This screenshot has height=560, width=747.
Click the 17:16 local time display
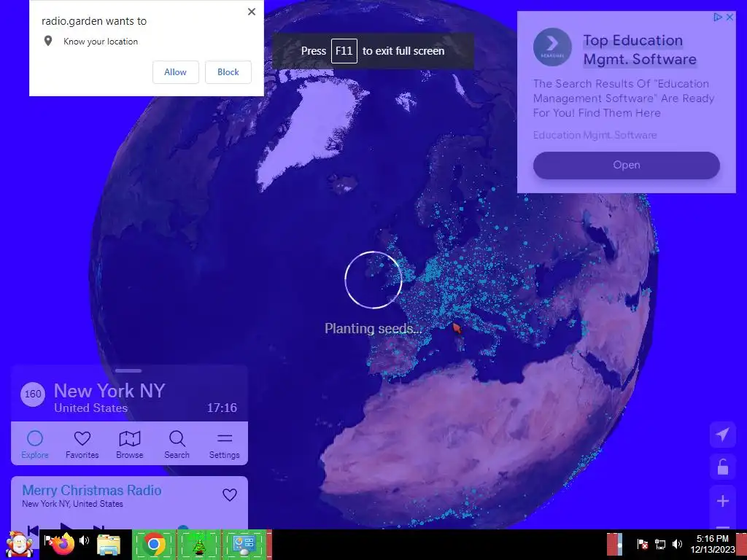click(222, 408)
